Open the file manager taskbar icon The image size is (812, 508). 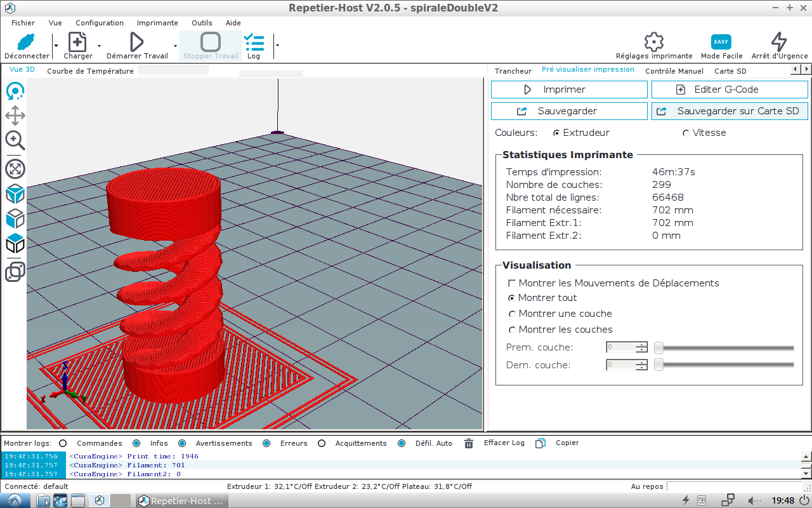click(43, 500)
